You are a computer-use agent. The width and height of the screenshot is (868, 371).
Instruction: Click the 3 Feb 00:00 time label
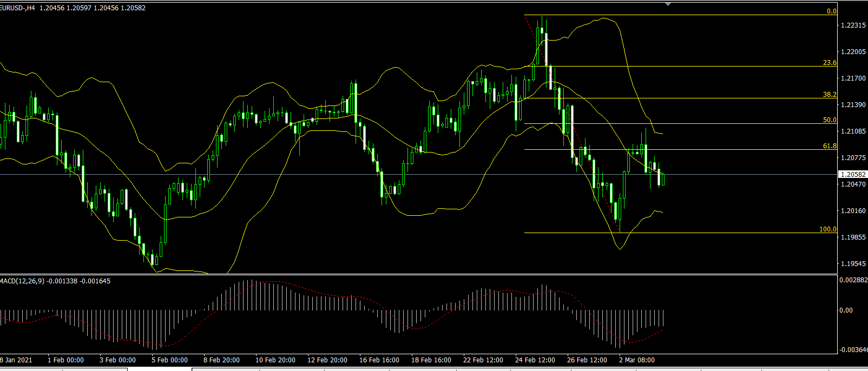pos(118,360)
